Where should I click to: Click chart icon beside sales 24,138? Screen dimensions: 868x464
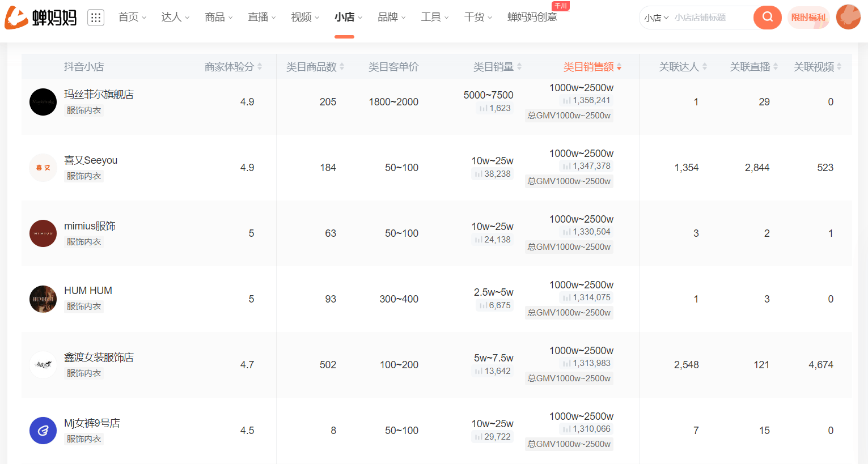click(x=479, y=240)
